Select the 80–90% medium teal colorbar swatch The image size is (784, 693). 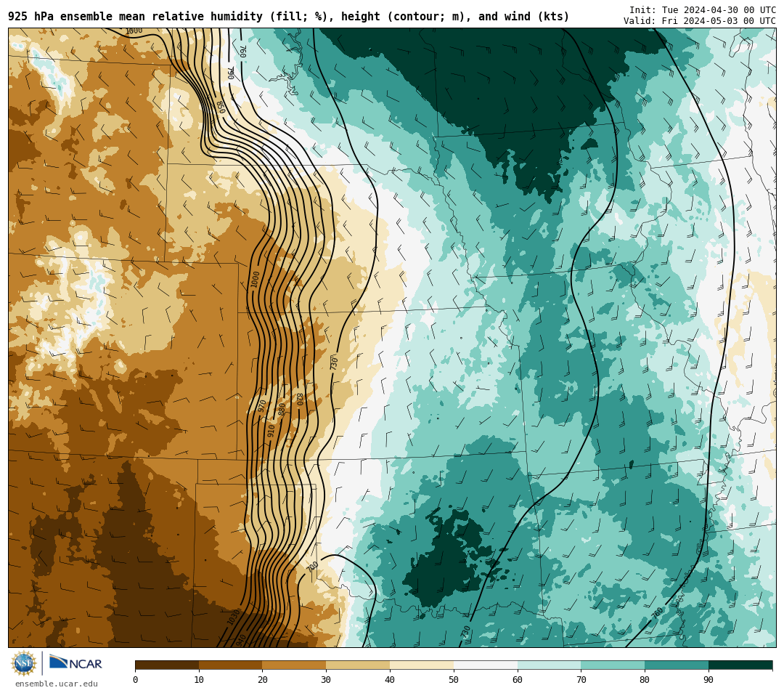tap(677, 665)
